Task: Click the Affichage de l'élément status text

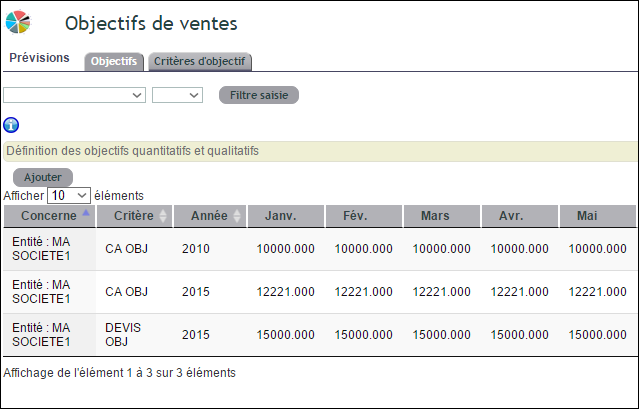Action: pyautogui.click(x=119, y=373)
